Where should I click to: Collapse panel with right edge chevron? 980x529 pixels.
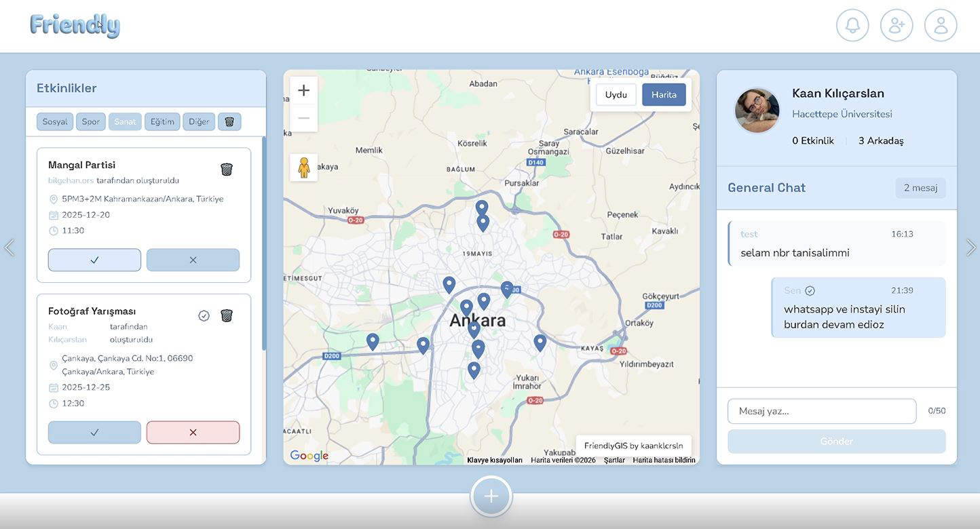pos(971,248)
